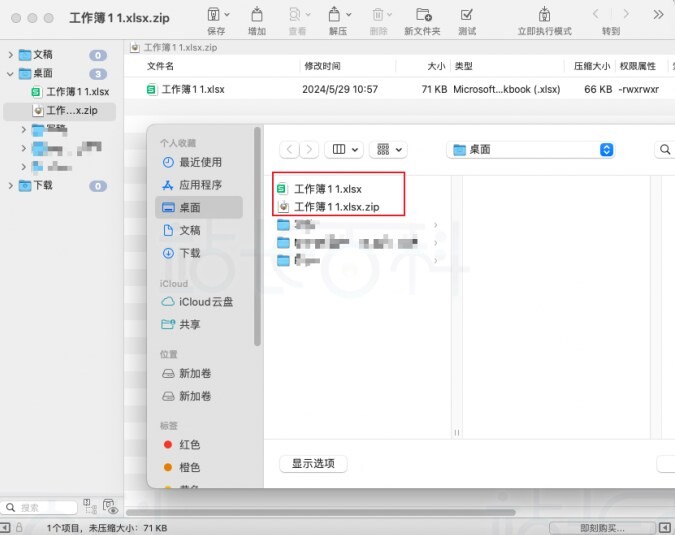Click the 显示选项 button
The width and height of the screenshot is (675, 535).
click(313, 464)
